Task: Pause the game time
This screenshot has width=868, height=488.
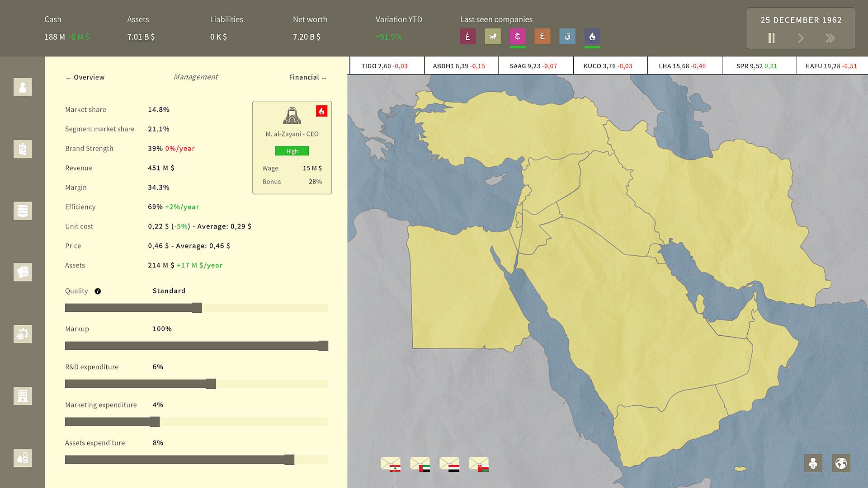Action: (771, 38)
